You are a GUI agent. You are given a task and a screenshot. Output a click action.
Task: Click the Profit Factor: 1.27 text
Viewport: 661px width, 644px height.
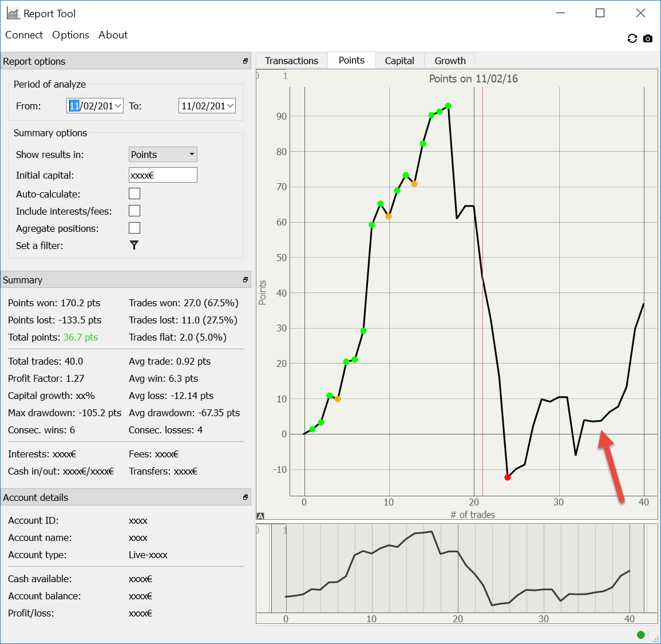point(46,378)
